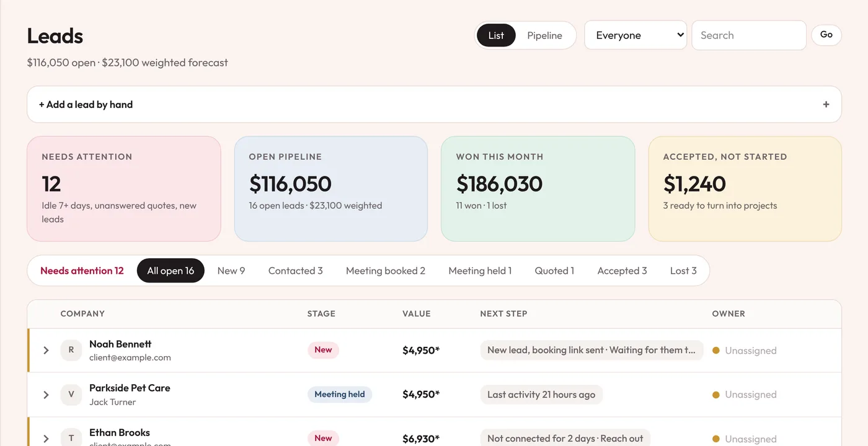
Task: Expand the Ethan Brooks row
Action: [x=46, y=439]
